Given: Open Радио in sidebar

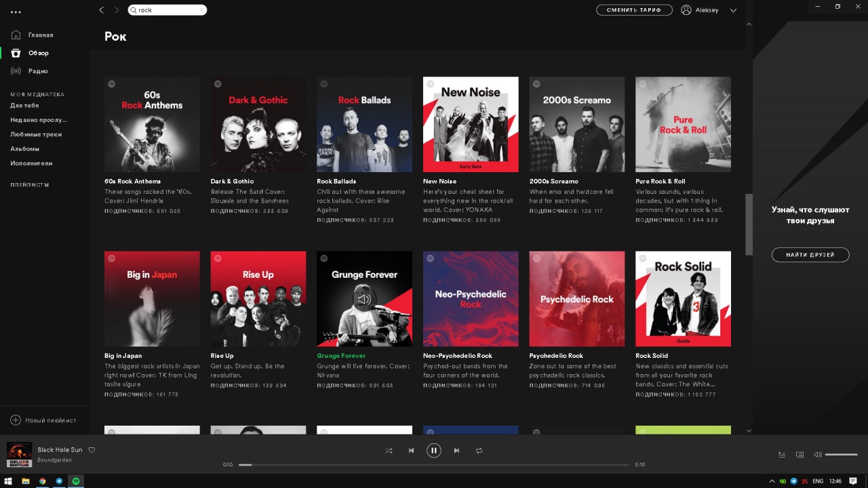Looking at the screenshot, I should coord(38,71).
